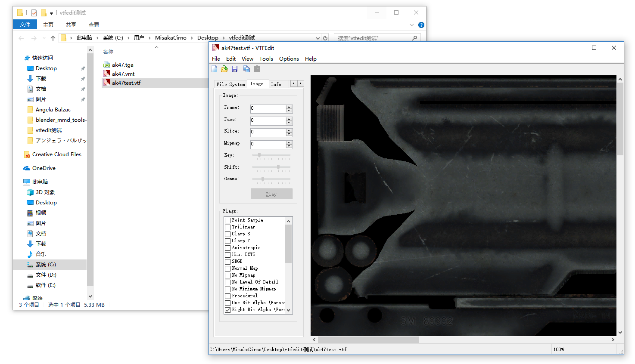Toggle the Clamp S flag

tap(227, 234)
